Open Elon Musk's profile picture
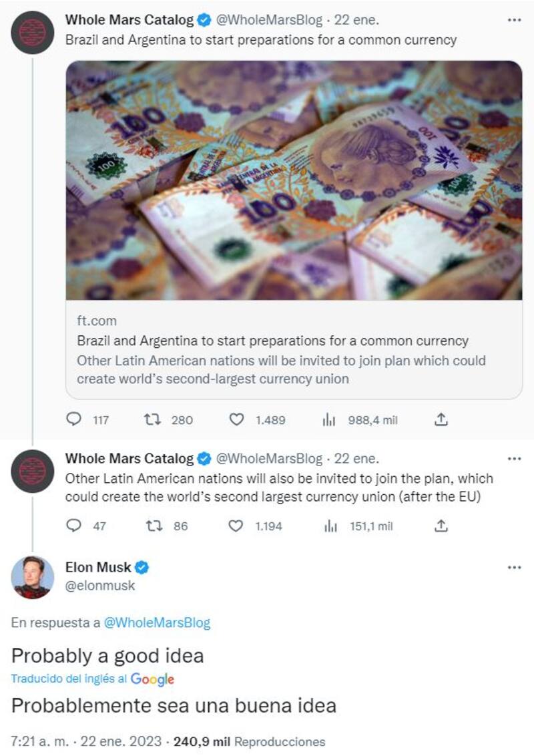The image size is (534, 756). 33,577
